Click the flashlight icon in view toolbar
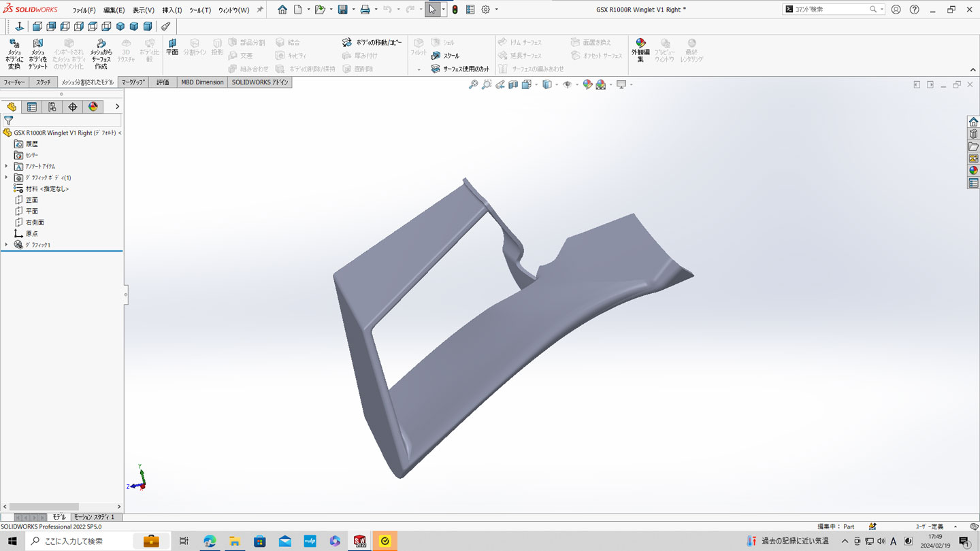 (165, 27)
